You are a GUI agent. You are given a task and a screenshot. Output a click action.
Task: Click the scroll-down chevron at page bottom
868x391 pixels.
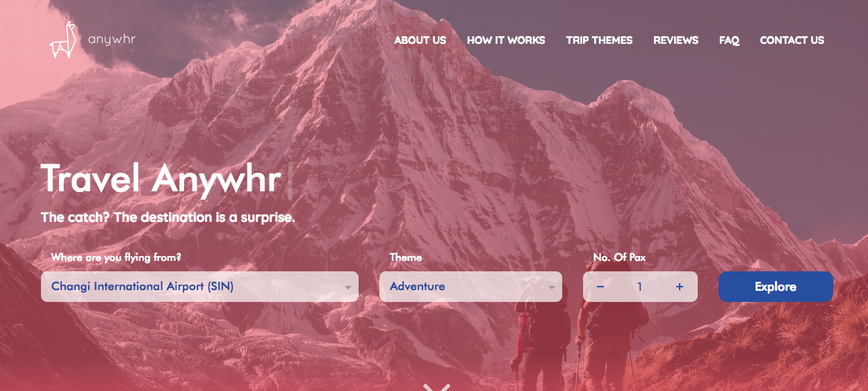(x=436, y=387)
